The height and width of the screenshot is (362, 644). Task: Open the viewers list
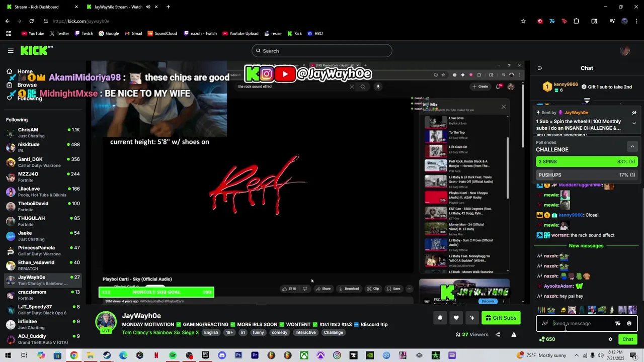pos(472,335)
